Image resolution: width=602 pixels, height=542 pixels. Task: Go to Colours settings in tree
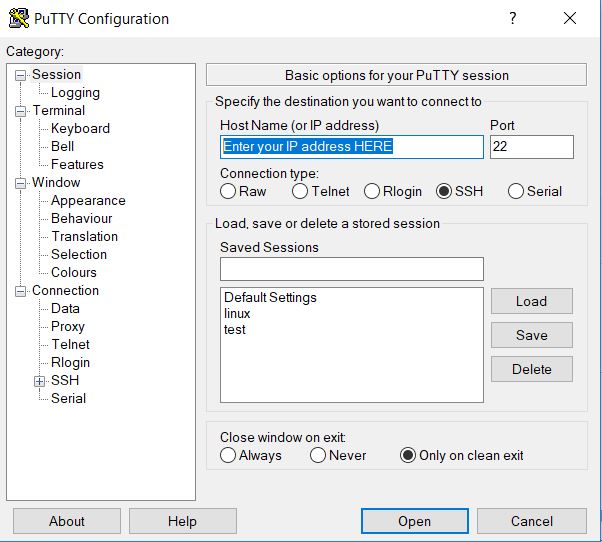[74, 272]
